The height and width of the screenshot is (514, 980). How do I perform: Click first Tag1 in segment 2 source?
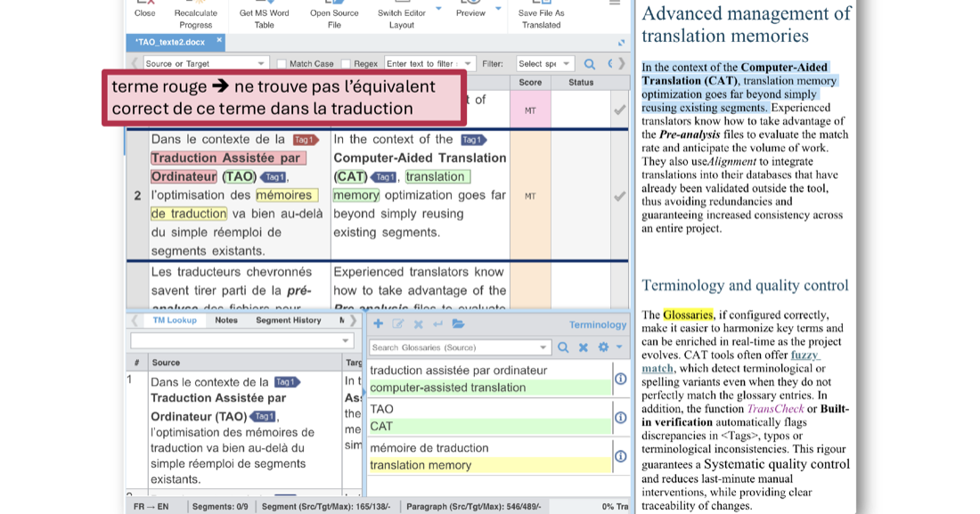pyautogui.click(x=304, y=140)
